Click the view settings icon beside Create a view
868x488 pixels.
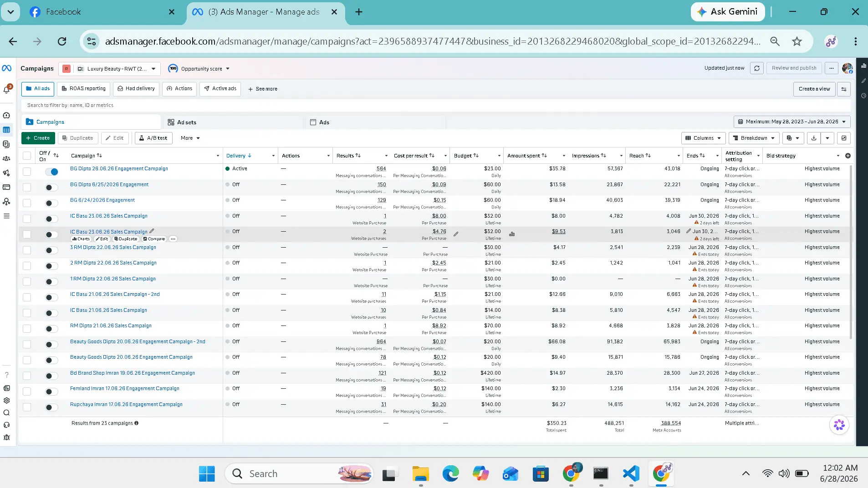pyautogui.click(x=844, y=89)
